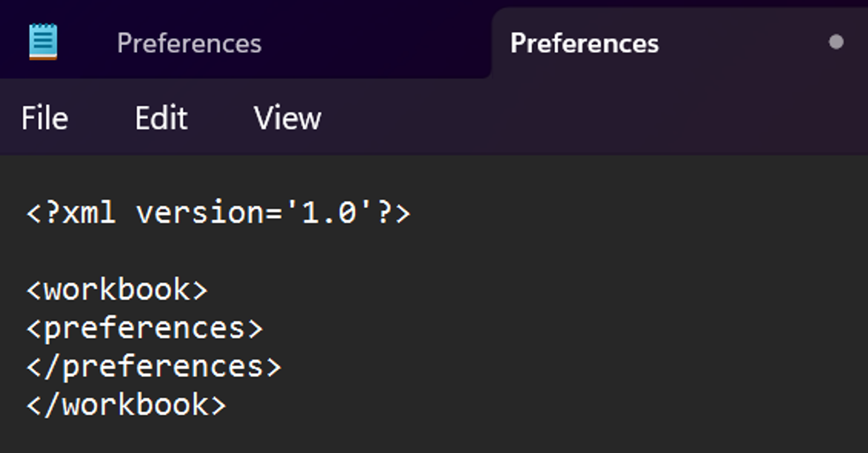Click the opening <preferences> tag
868x453 pixels.
[145, 328]
